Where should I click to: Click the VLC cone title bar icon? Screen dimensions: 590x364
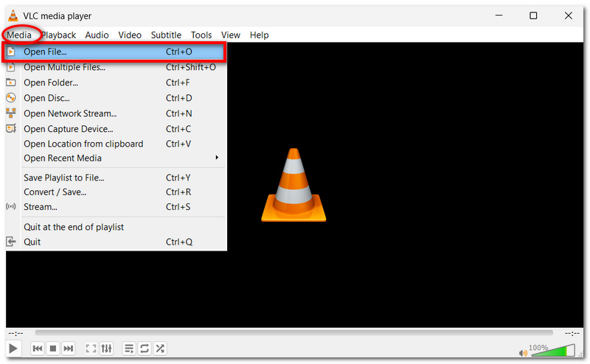click(x=13, y=15)
